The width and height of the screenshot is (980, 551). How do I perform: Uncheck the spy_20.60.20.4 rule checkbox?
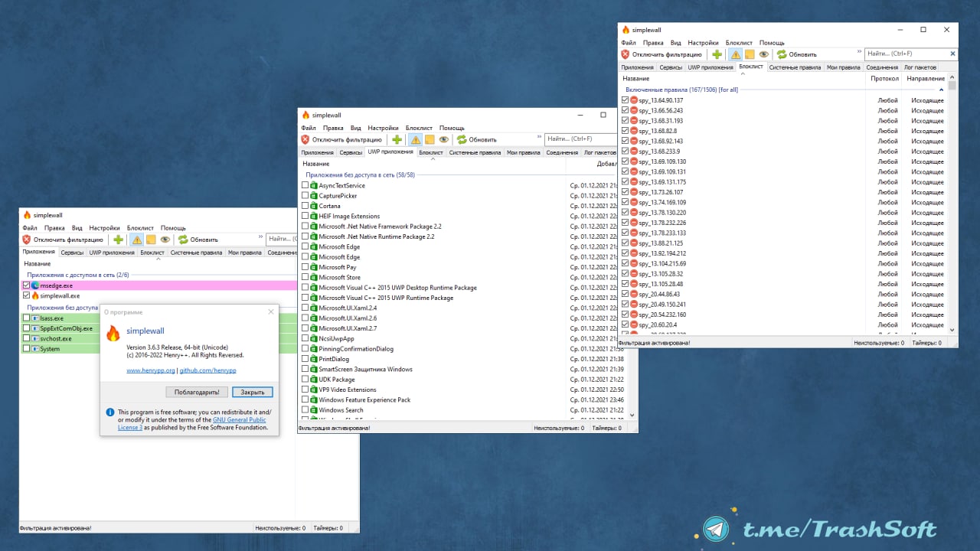pos(626,324)
